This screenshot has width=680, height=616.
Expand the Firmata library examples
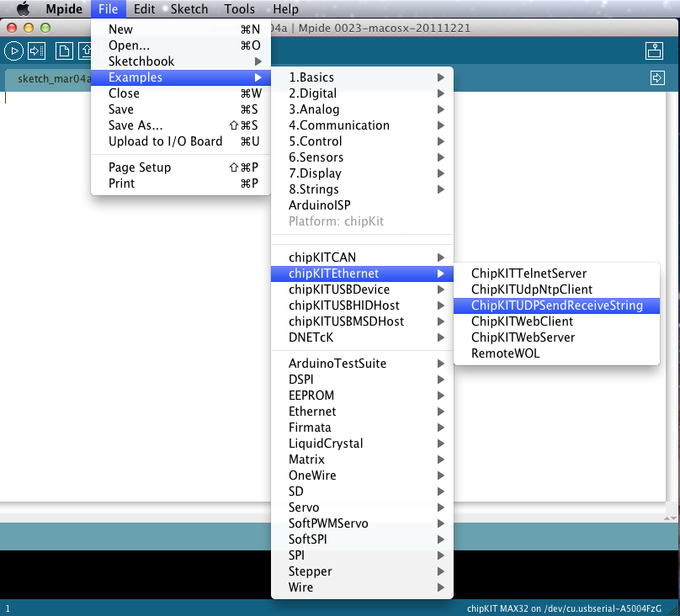pos(362,427)
